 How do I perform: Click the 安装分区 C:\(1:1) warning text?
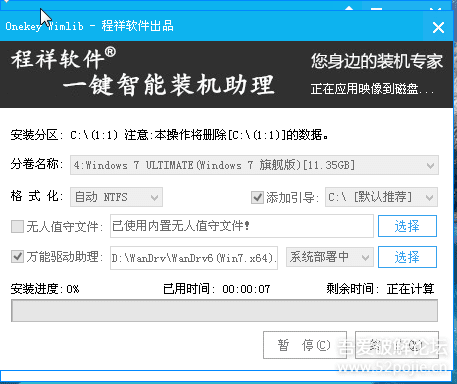[169, 135]
